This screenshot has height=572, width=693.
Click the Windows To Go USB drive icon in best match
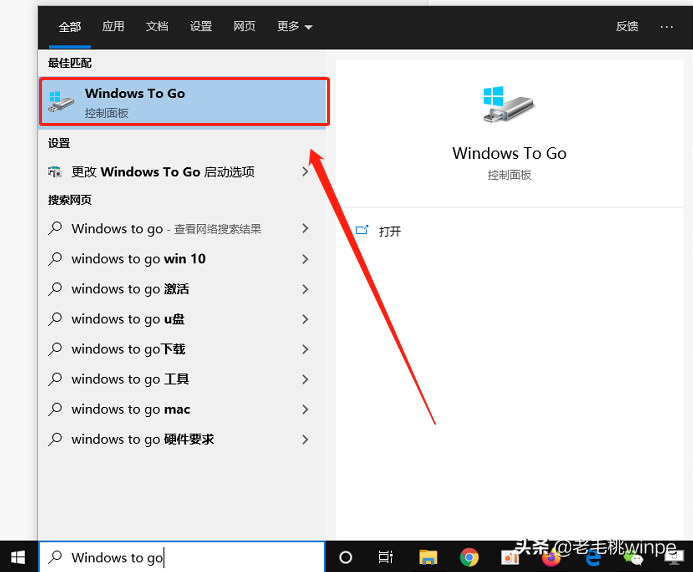tap(61, 102)
